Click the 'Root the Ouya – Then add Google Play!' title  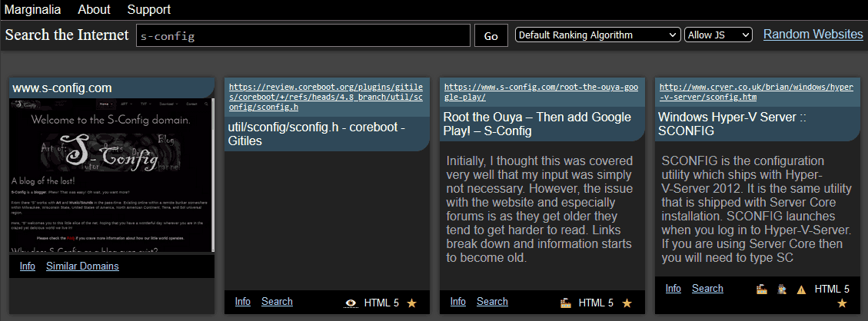pos(537,124)
